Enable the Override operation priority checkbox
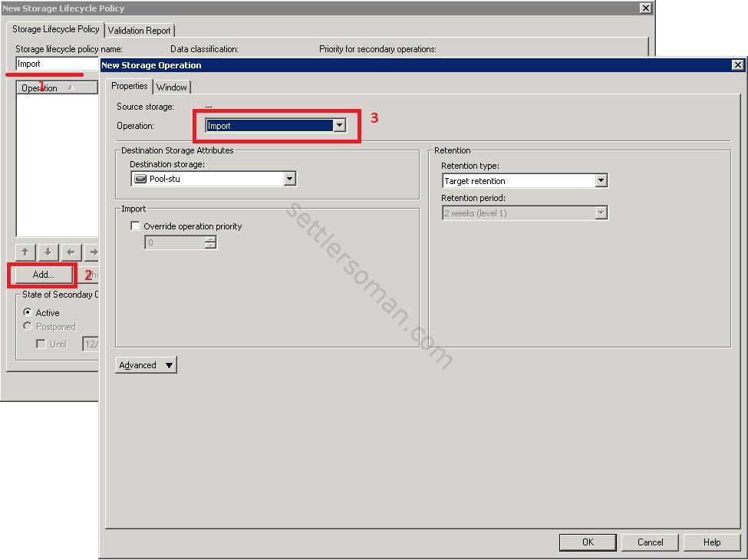This screenshot has height=560, width=748. pyautogui.click(x=135, y=226)
